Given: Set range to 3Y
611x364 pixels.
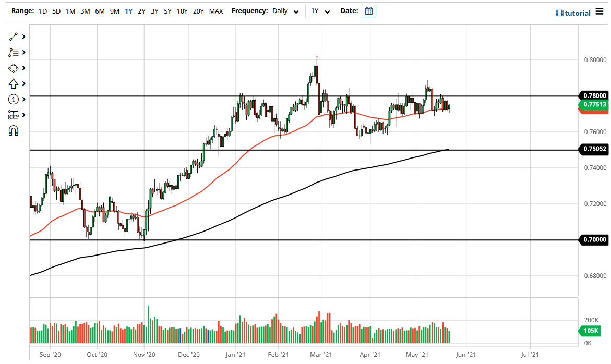Looking at the screenshot, I should point(154,11).
